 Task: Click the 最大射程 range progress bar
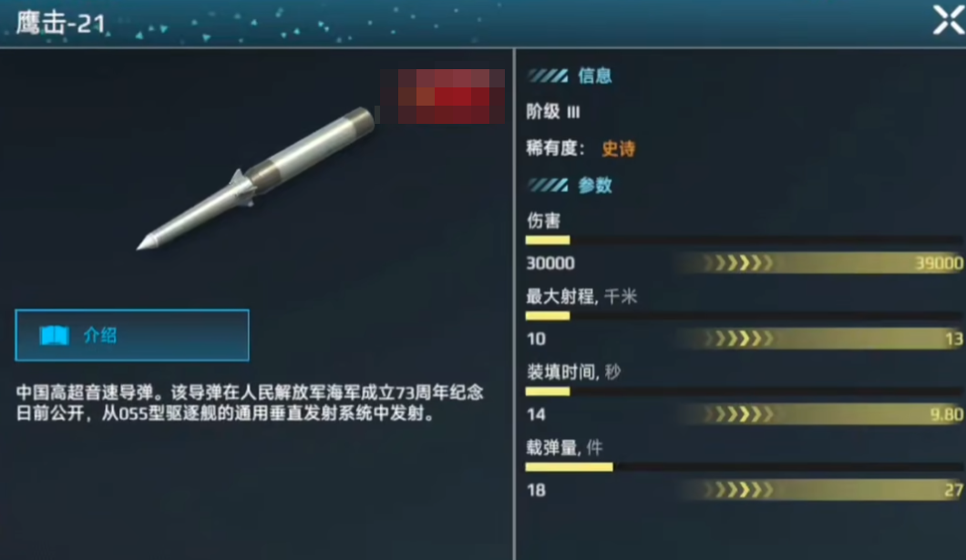coord(744,316)
